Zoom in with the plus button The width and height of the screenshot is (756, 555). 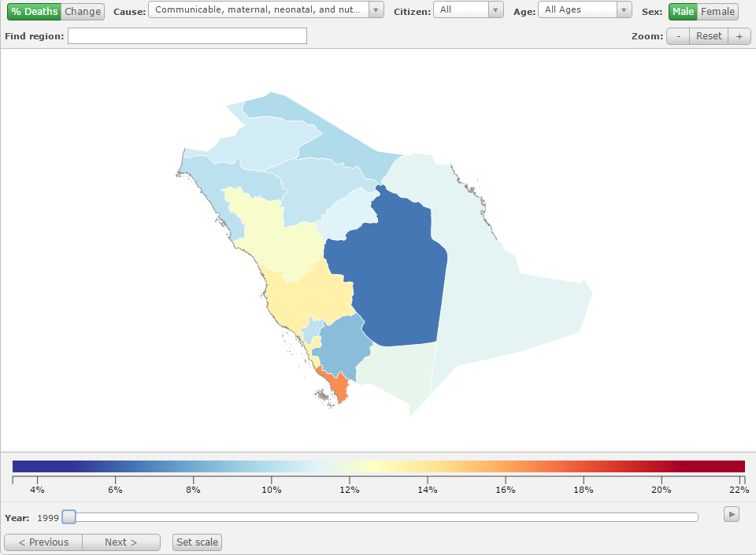[x=739, y=36]
